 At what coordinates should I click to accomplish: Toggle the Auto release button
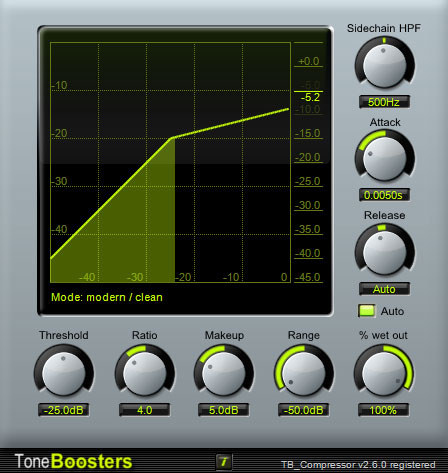367,311
